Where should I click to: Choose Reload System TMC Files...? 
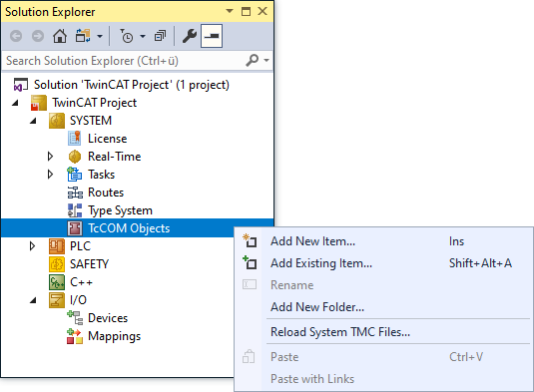click(383, 332)
